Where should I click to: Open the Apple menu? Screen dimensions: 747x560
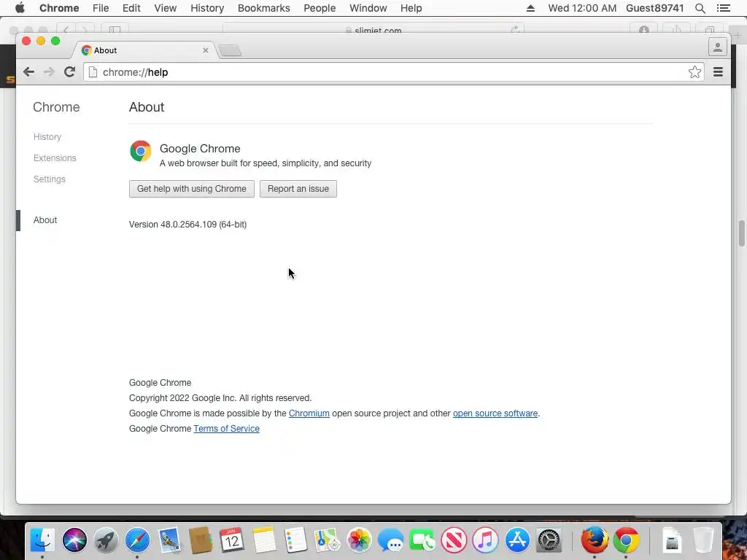[20, 8]
